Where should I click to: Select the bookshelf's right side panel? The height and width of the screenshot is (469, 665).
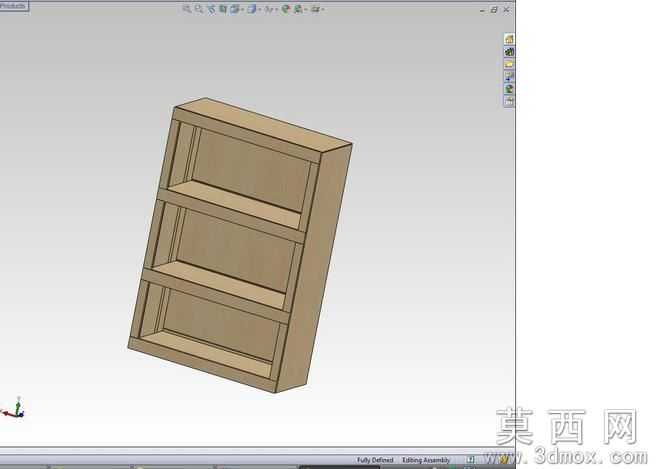pos(315,267)
